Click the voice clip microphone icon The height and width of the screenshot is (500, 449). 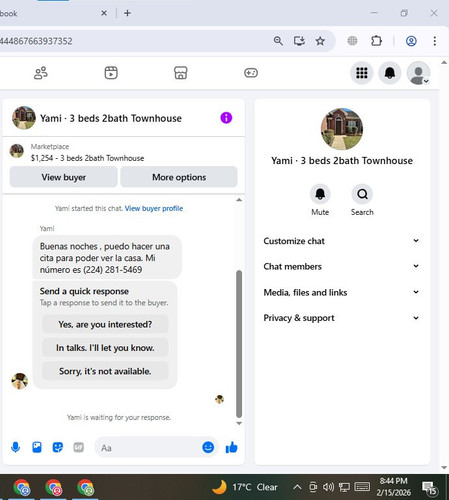[16, 447]
